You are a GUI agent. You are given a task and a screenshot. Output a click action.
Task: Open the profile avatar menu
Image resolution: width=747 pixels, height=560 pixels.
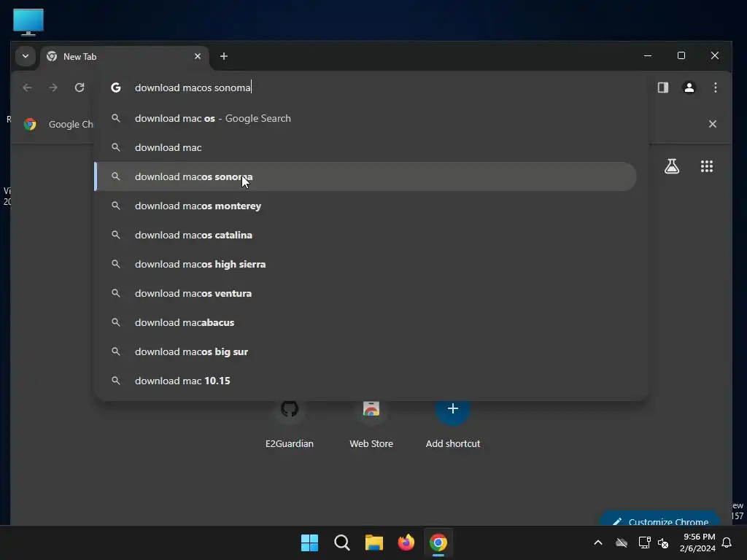click(689, 87)
